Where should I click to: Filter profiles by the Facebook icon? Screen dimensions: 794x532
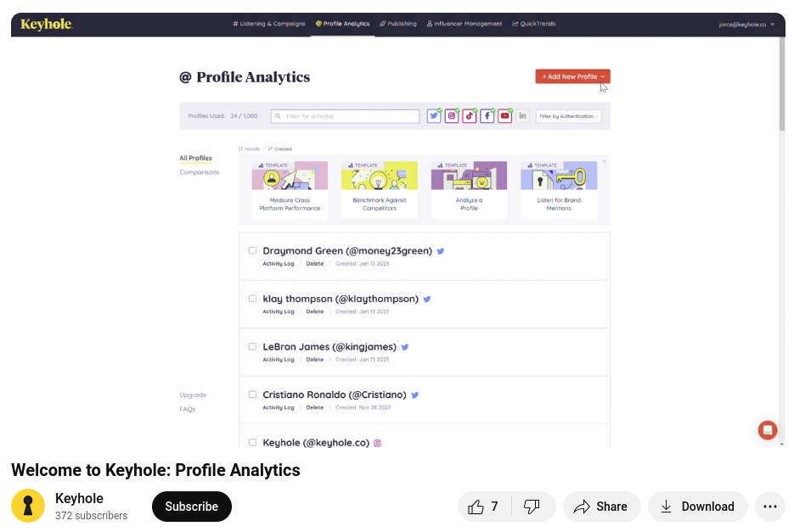[487, 116]
